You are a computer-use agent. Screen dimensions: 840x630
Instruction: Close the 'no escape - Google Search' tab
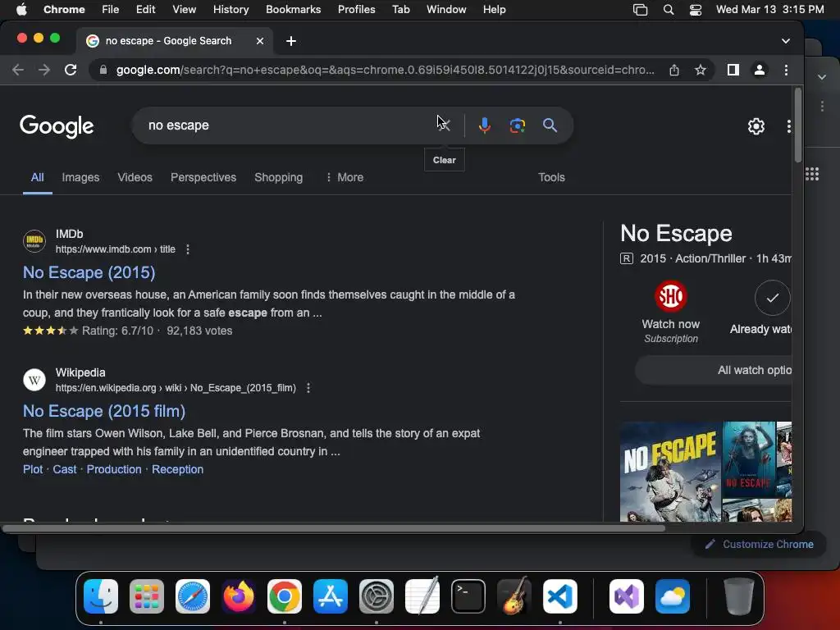260,41
